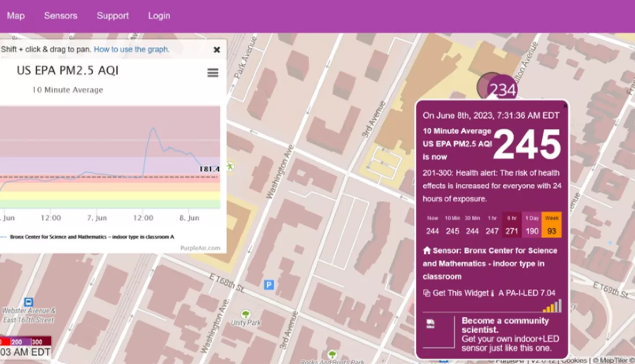The width and height of the screenshot is (635, 364).
Task: Click the PurpleAir.com credit on graph
Action: point(200,248)
